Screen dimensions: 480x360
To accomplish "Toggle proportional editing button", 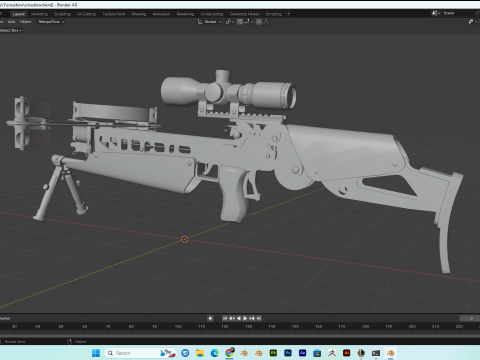I will (x=259, y=22).
